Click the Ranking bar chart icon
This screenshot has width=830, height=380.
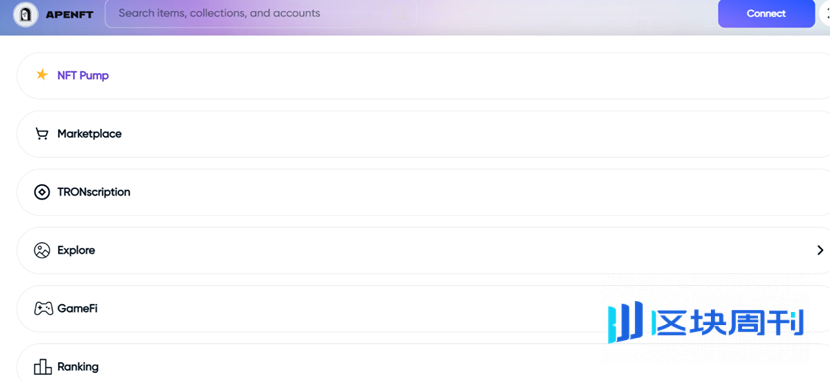pyautogui.click(x=43, y=367)
